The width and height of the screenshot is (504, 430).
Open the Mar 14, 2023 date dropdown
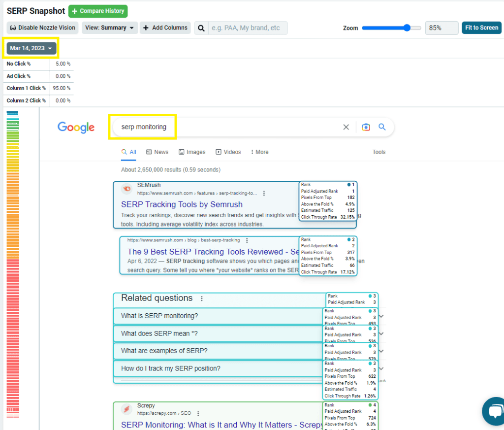31,48
